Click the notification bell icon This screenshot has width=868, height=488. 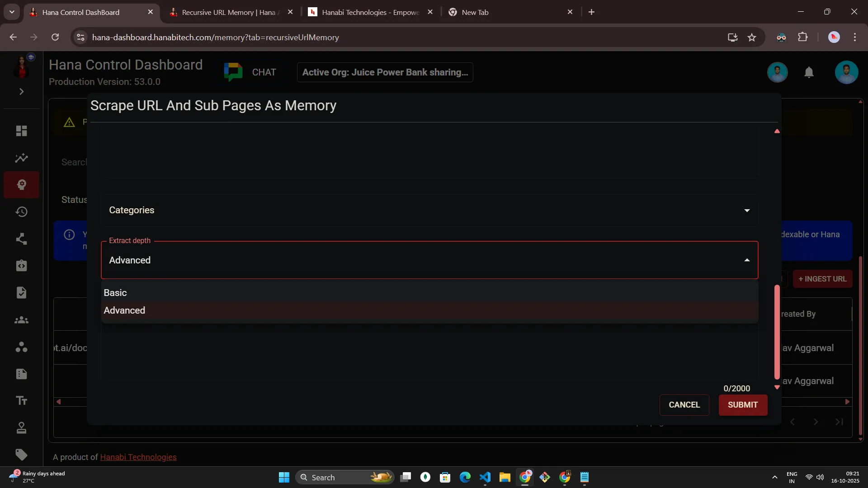click(x=809, y=72)
